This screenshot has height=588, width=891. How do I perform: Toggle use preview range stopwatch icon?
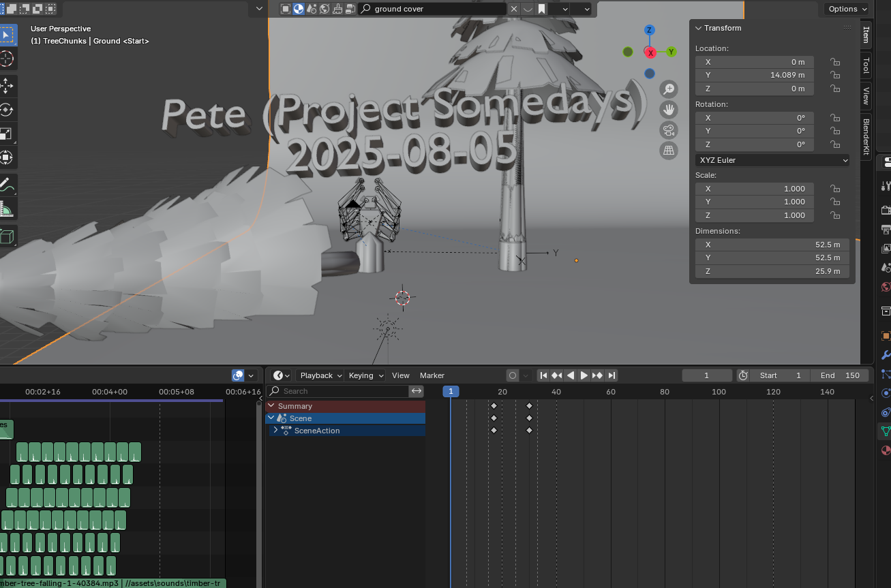pyautogui.click(x=743, y=375)
